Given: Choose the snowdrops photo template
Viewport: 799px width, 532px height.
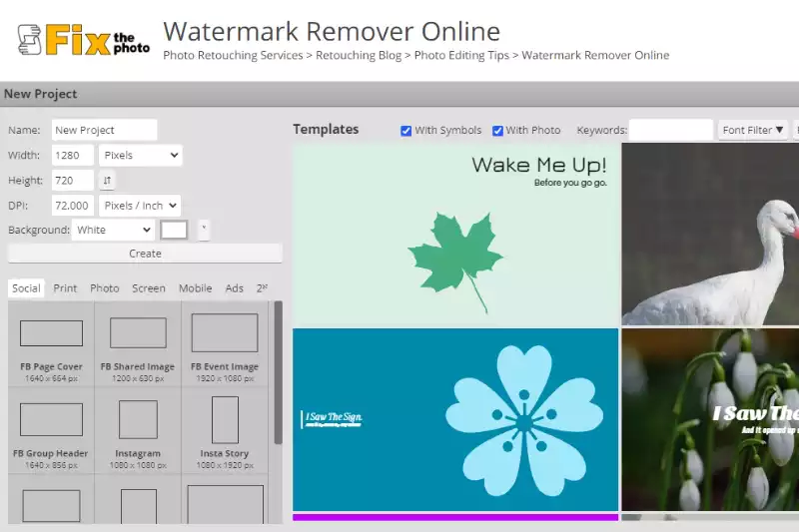Looking at the screenshot, I should 710,419.
